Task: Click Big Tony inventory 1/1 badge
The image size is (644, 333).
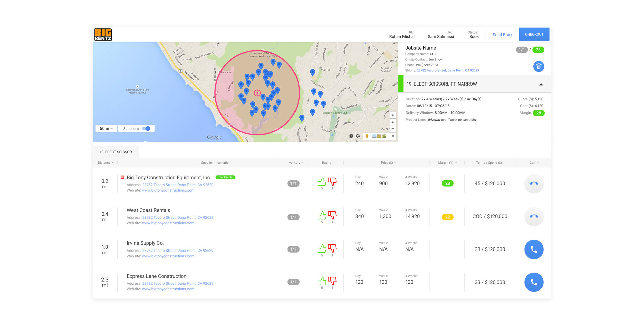Action: (x=293, y=184)
